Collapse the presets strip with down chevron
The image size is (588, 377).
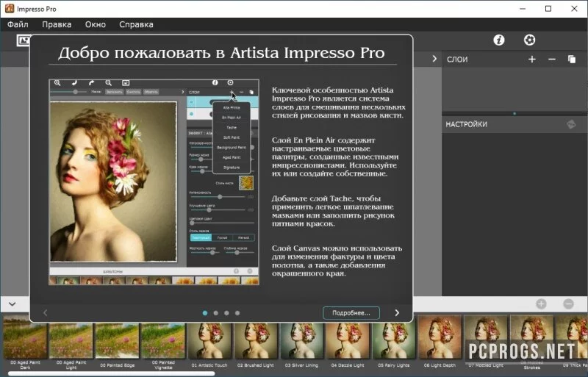tap(12, 304)
